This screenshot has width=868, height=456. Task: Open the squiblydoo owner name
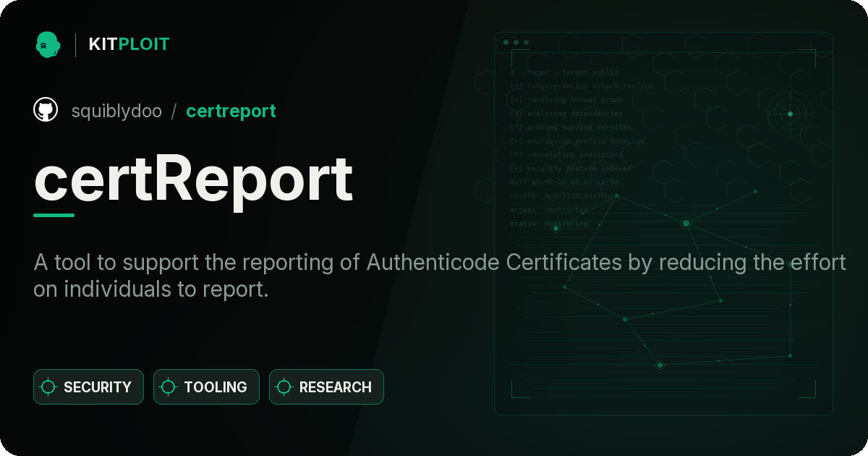(117, 111)
